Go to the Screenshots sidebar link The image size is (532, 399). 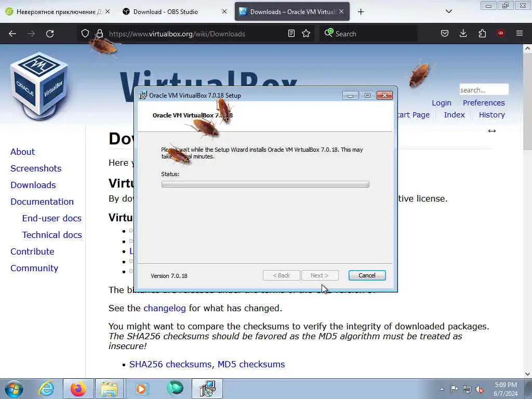click(36, 168)
